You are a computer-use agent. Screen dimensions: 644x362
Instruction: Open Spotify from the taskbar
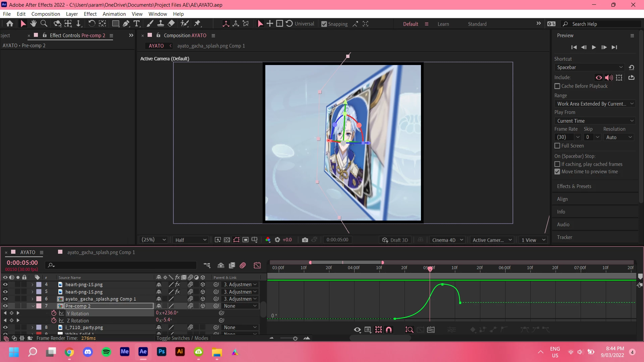106,352
